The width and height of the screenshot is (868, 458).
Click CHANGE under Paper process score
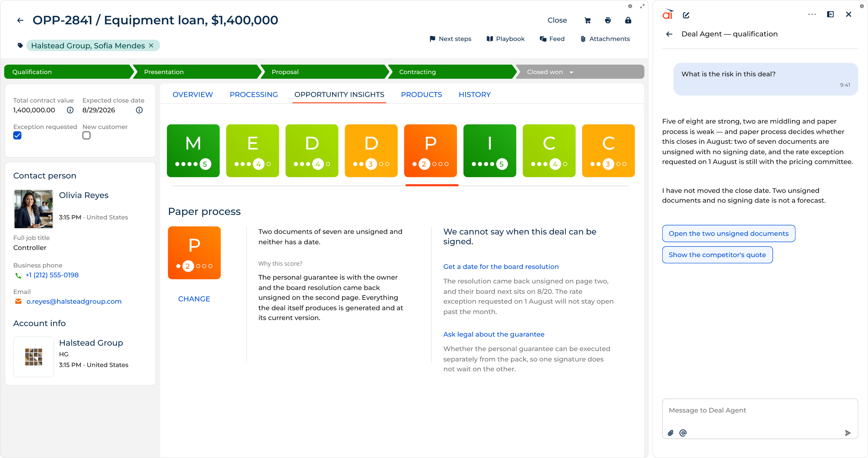(194, 299)
